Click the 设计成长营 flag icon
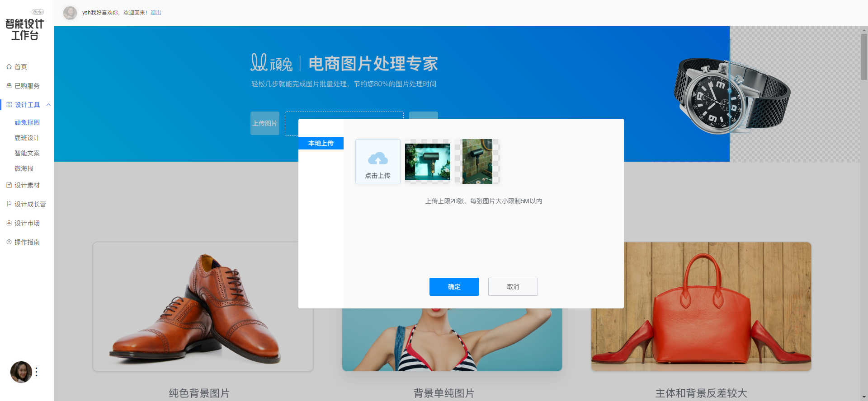The image size is (868, 401). pyautogui.click(x=9, y=204)
